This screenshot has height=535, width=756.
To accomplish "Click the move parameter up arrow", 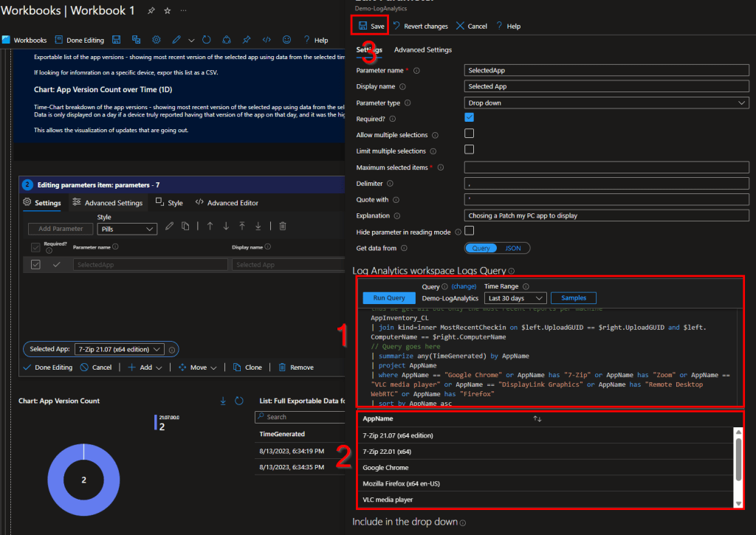I will click(210, 226).
